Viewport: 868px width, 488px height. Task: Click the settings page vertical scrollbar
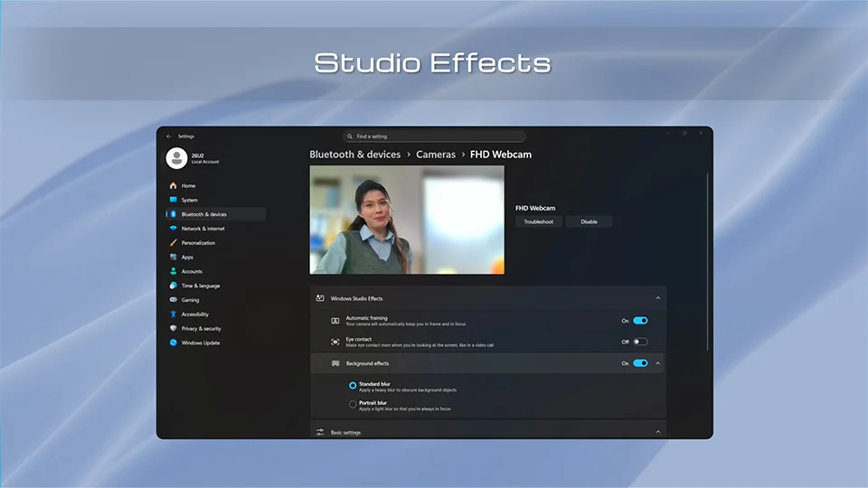[707, 261]
